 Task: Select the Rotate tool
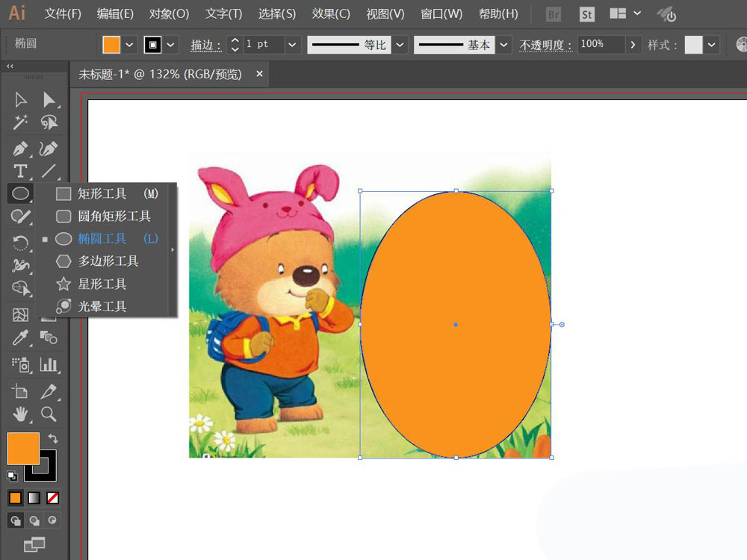[20, 243]
